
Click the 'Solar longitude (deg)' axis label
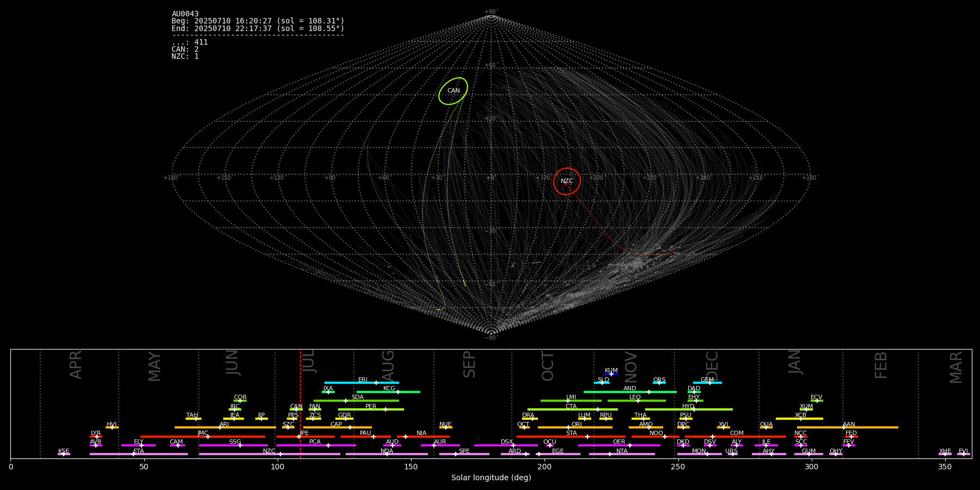(491, 477)
